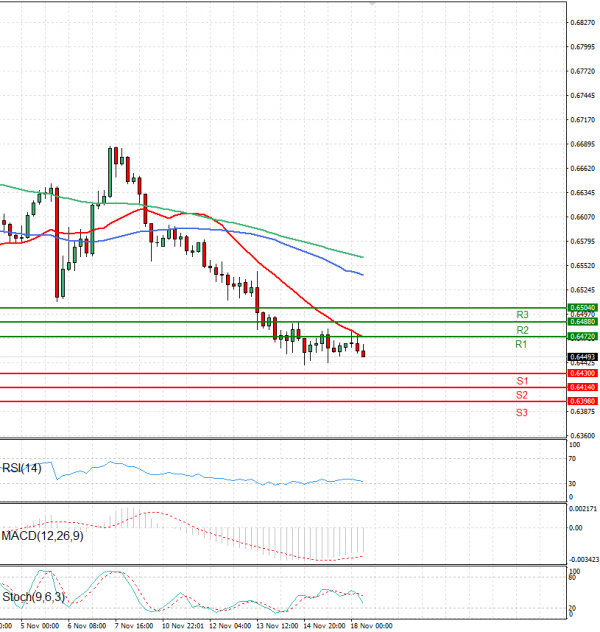This screenshot has height=632, width=600.
Task: Click the 7 Nov 16:00 time label
Action: click(134, 626)
